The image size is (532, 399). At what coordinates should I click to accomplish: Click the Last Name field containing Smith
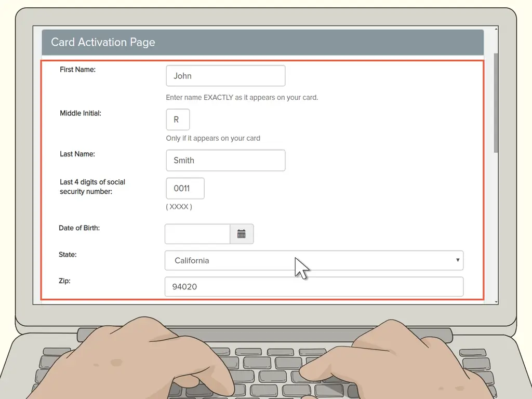point(225,160)
